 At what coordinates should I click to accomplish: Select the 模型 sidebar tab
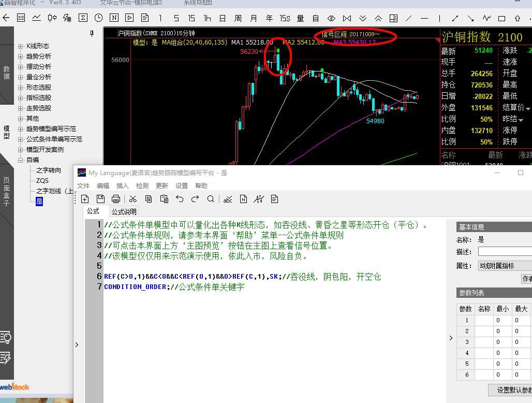point(6,132)
